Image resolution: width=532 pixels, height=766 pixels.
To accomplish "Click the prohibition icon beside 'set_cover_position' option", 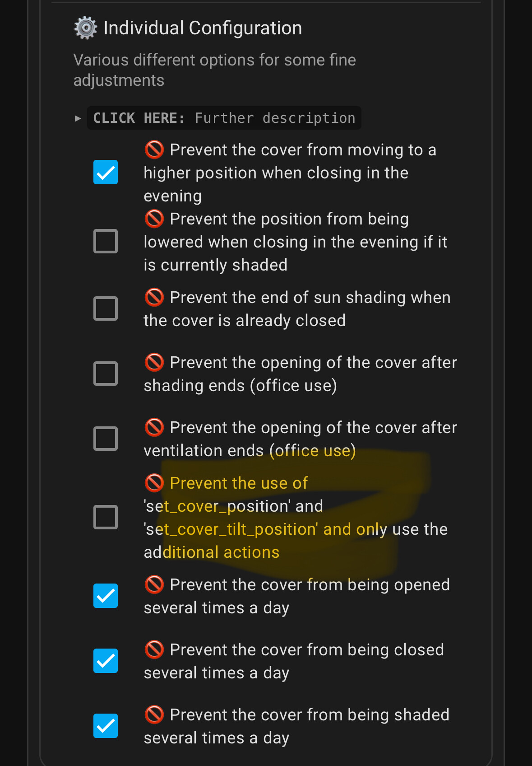I will point(154,482).
